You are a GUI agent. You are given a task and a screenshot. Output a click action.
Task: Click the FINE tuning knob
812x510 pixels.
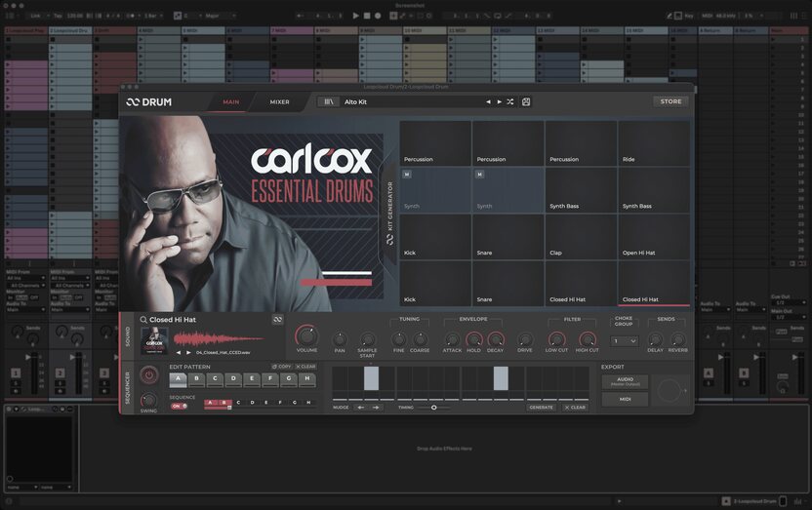tap(399, 339)
